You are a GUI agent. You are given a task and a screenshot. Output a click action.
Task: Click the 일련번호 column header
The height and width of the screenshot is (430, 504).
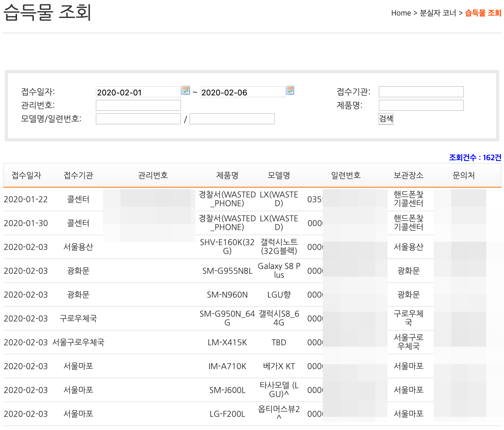pos(346,175)
